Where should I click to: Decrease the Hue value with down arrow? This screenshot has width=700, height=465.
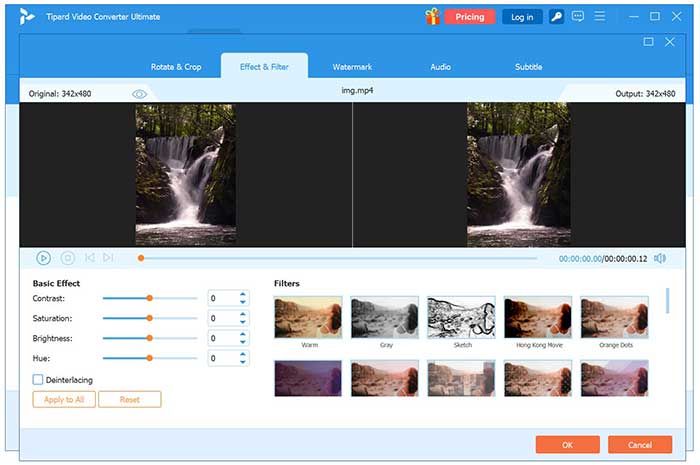(243, 362)
